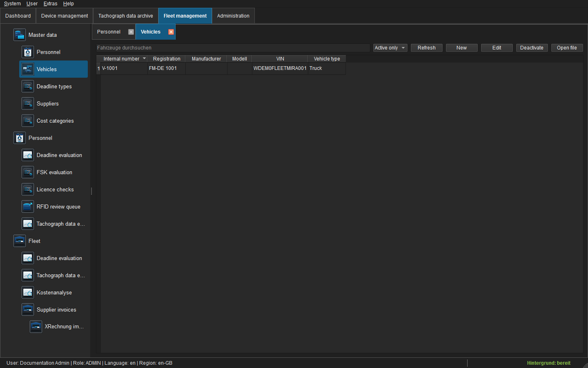Click the Open file button
Screen dimensions: 588x368
[x=567, y=48]
